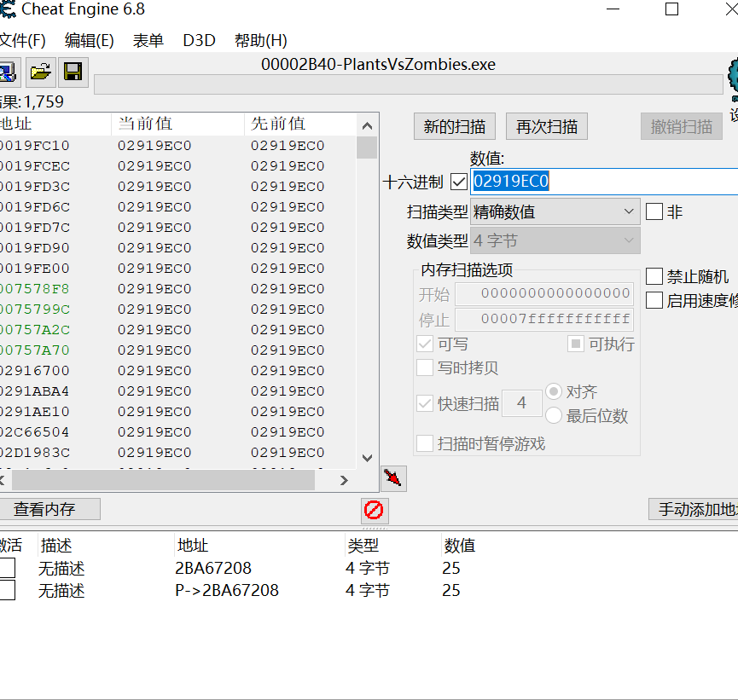Click the red clear list icon

click(375, 511)
